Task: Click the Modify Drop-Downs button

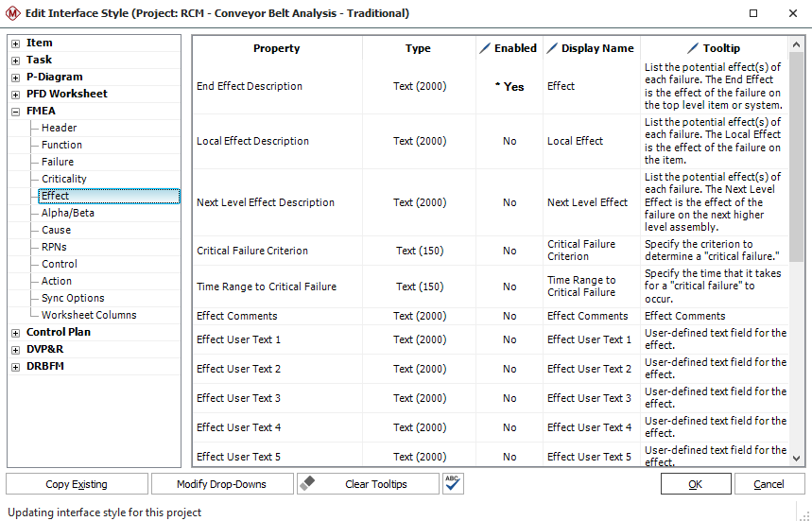Action: click(x=221, y=484)
